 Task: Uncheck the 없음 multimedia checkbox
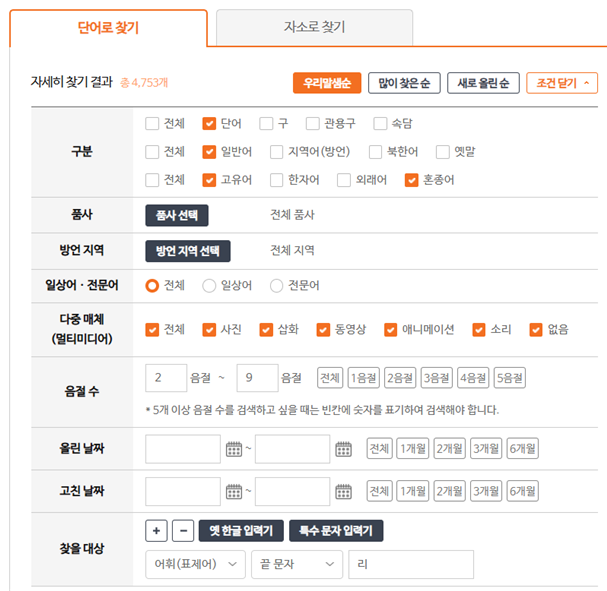(x=536, y=330)
